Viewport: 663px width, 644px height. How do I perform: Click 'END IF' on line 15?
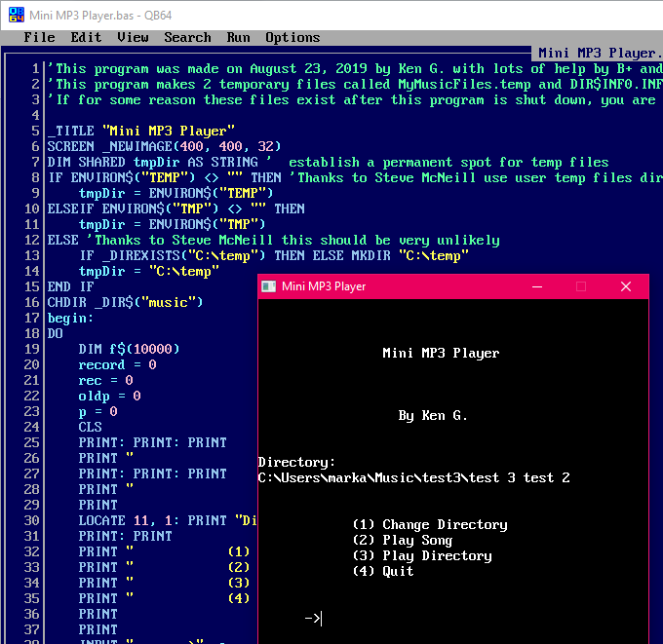pyautogui.click(x=70, y=286)
